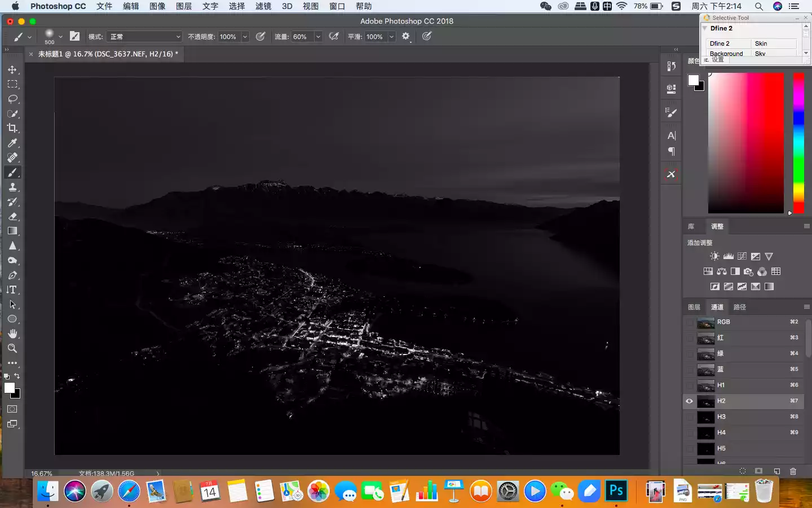Viewport: 812px width, 508px height.
Task: Select the Hand tool
Action: [12, 334]
